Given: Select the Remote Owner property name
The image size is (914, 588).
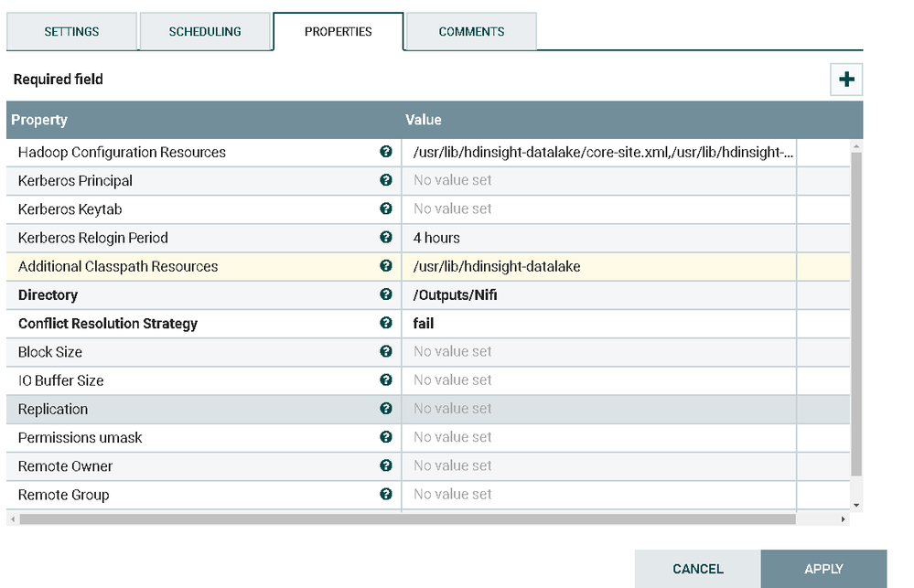Looking at the screenshot, I should coord(65,466).
